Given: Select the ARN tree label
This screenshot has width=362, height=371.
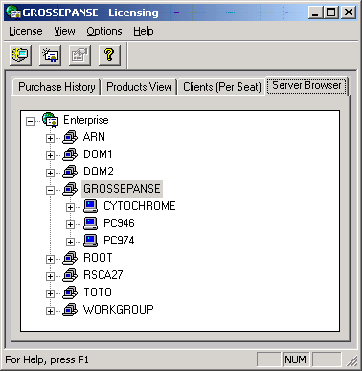Looking at the screenshot, I should pyautogui.click(x=94, y=137).
